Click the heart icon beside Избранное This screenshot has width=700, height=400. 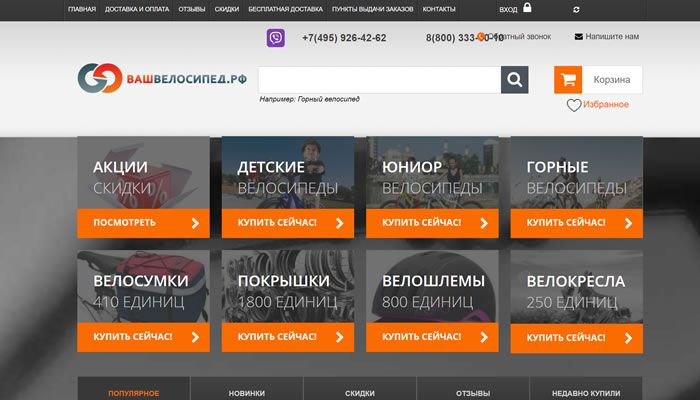tap(574, 105)
